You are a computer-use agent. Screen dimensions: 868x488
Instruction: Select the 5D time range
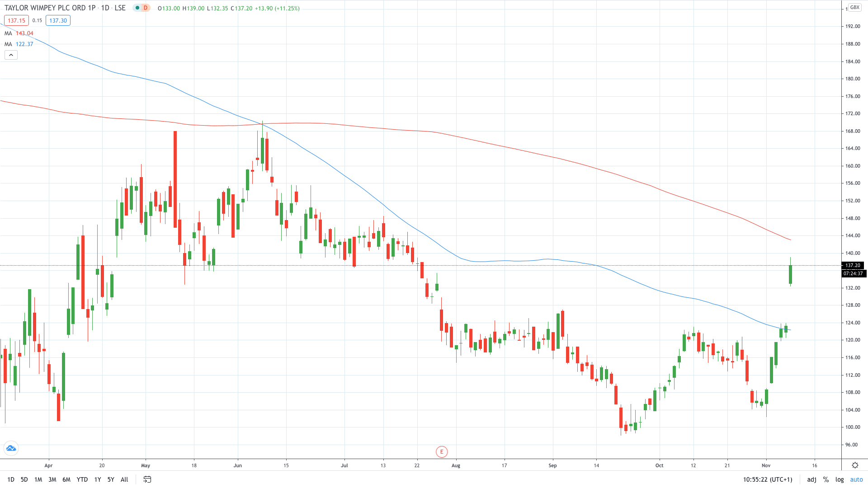point(24,479)
